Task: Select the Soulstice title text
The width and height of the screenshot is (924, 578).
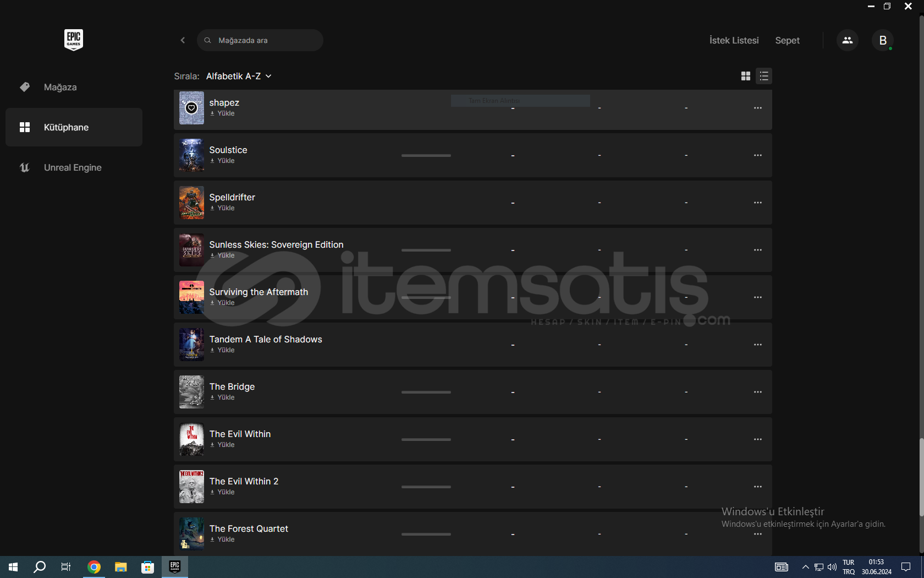Action: pos(228,150)
